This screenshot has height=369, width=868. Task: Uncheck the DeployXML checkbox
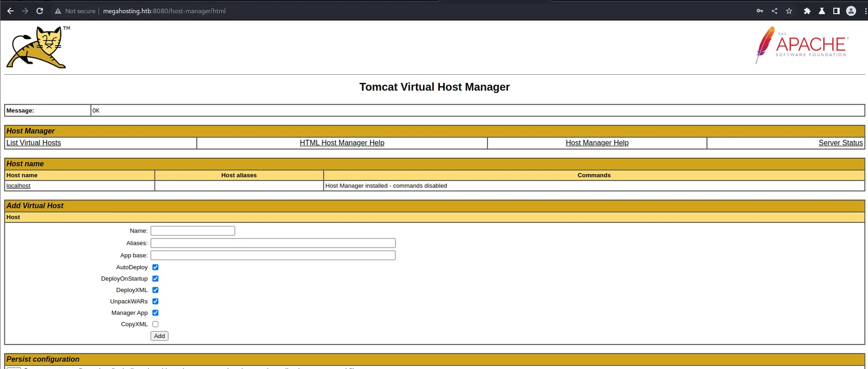(155, 290)
